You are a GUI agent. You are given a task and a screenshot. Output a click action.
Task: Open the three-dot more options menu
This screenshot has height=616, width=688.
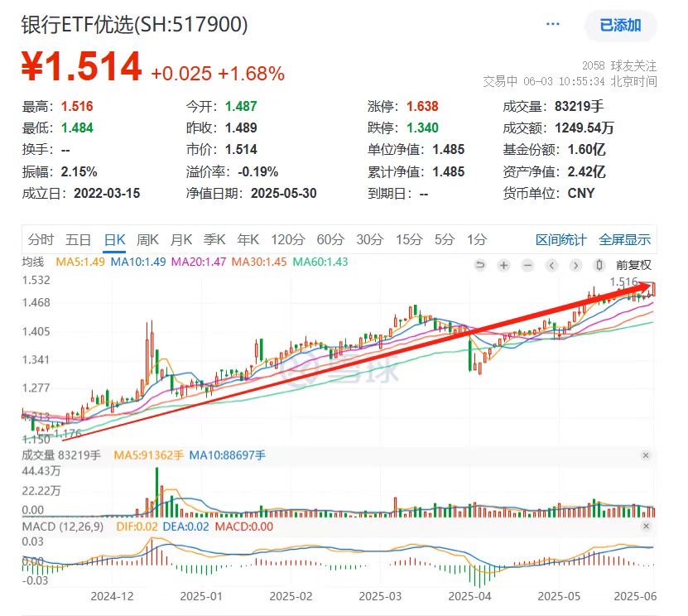(552, 24)
